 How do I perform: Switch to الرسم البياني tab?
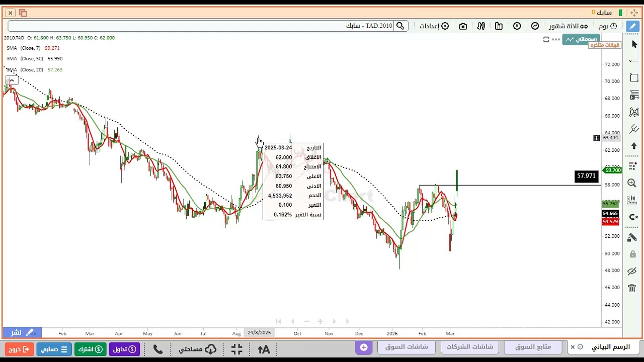610,347
